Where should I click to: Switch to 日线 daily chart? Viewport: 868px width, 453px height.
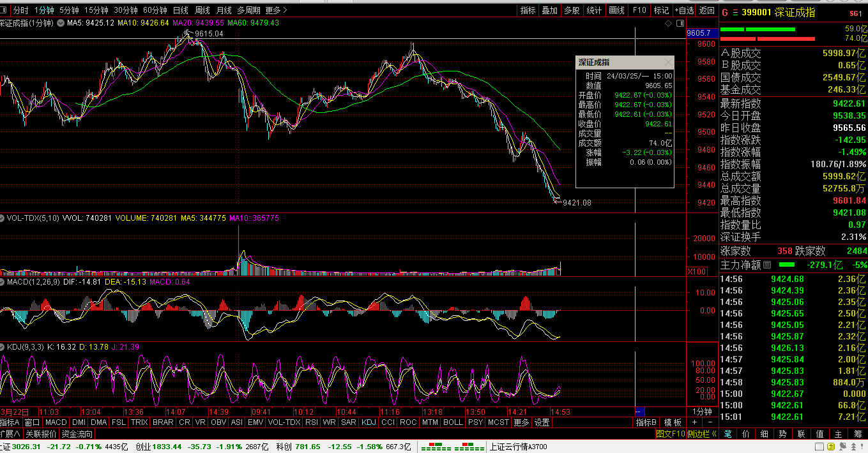pos(181,10)
